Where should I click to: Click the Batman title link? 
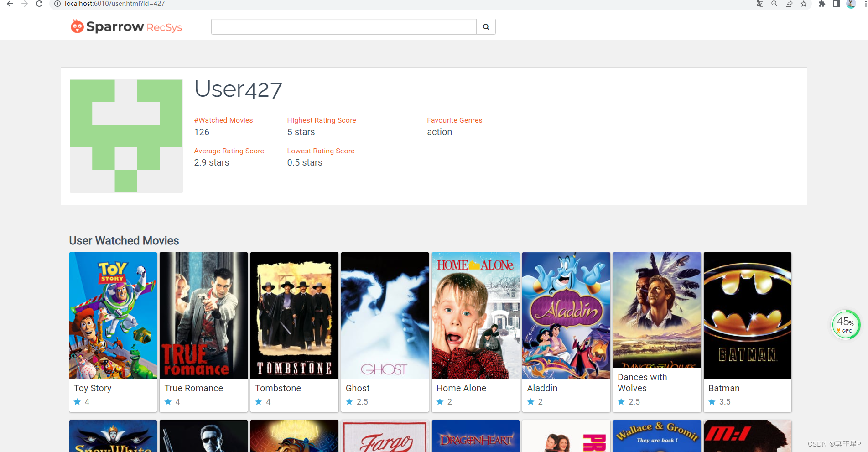point(724,388)
